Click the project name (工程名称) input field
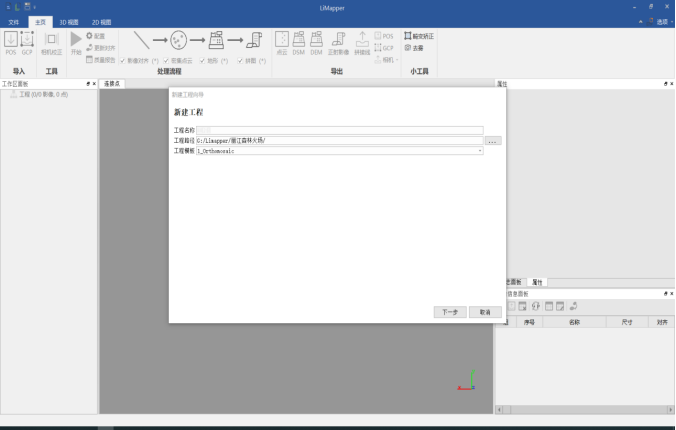The width and height of the screenshot is (676, 430). click(340, 130)
